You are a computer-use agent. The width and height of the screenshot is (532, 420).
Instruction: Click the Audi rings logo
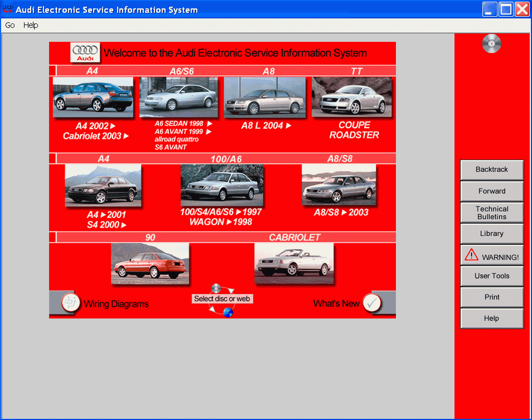85,52
